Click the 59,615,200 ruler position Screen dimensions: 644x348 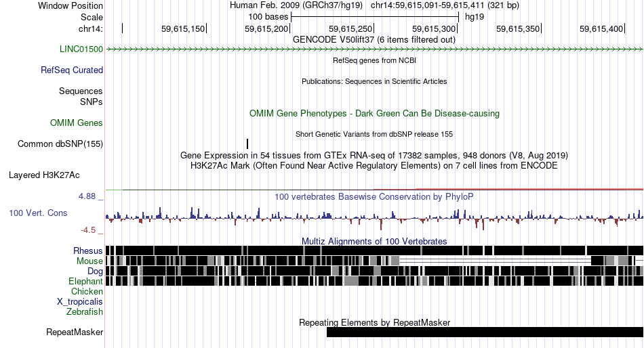[x=266, y=28]
